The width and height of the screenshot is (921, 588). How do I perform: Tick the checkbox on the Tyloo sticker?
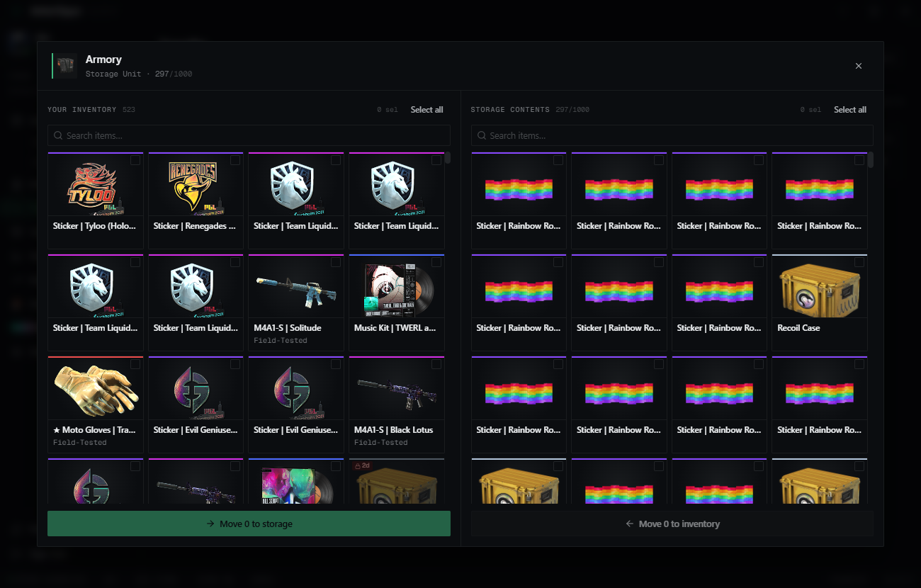coord(135,161)
